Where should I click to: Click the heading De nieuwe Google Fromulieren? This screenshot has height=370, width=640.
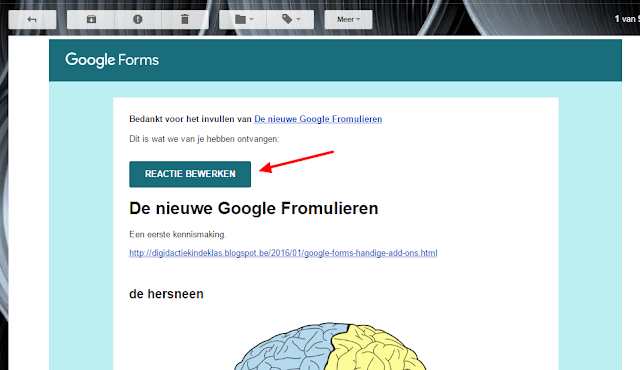point(253,208)
